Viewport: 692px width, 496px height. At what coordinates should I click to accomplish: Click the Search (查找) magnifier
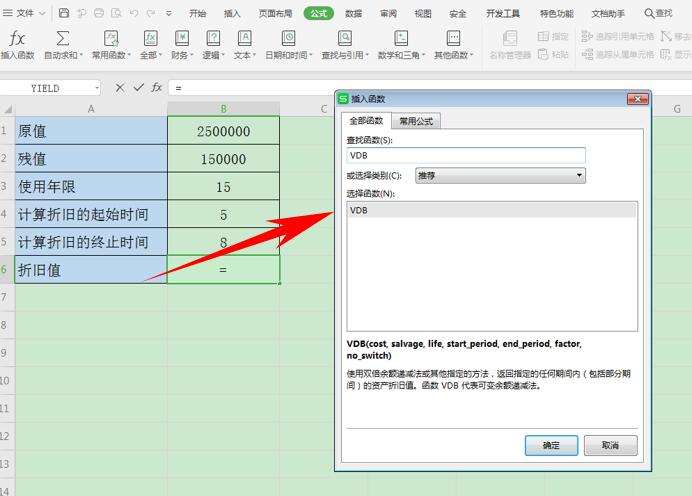(x=658, y=13)
